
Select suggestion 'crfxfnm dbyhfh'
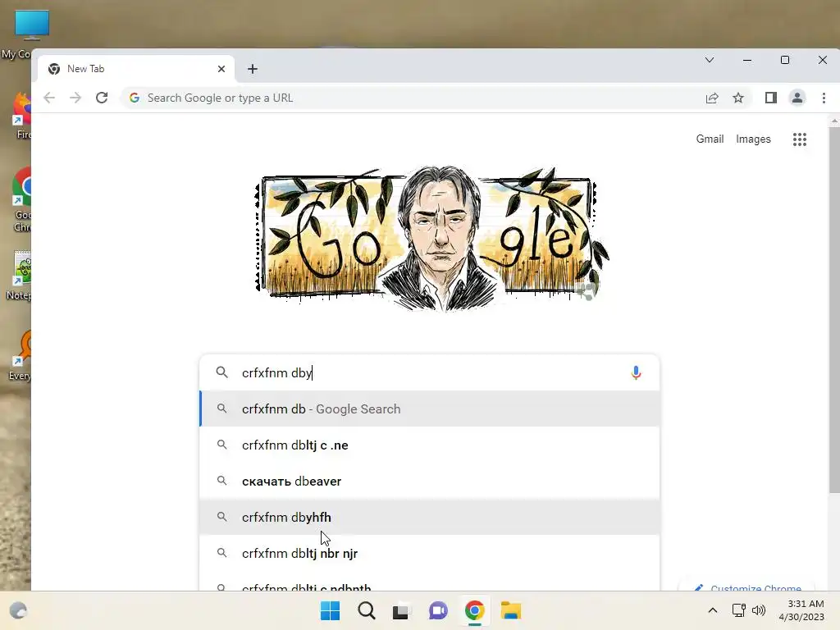(430, 517)
